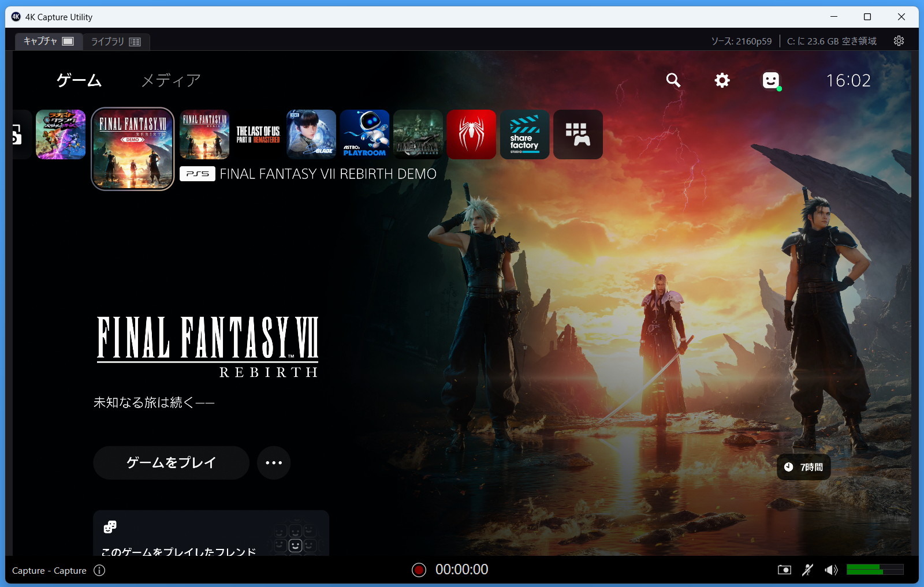Click the PS5 platform badge
924x587 pixels.
tap(198, 174)
